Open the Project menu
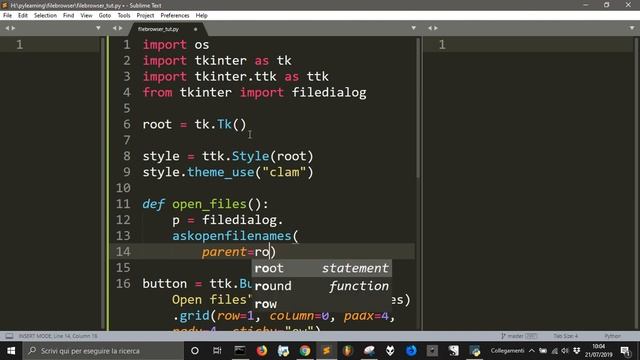The image size is (640, 360). (145, 16)
